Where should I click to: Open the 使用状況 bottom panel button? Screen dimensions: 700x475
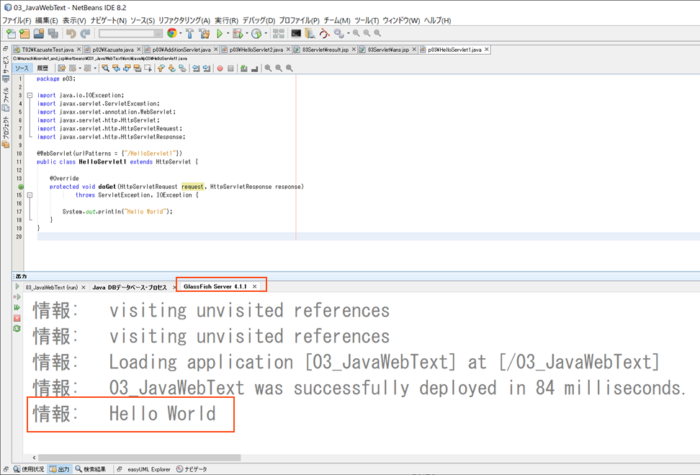click(29, 469)
